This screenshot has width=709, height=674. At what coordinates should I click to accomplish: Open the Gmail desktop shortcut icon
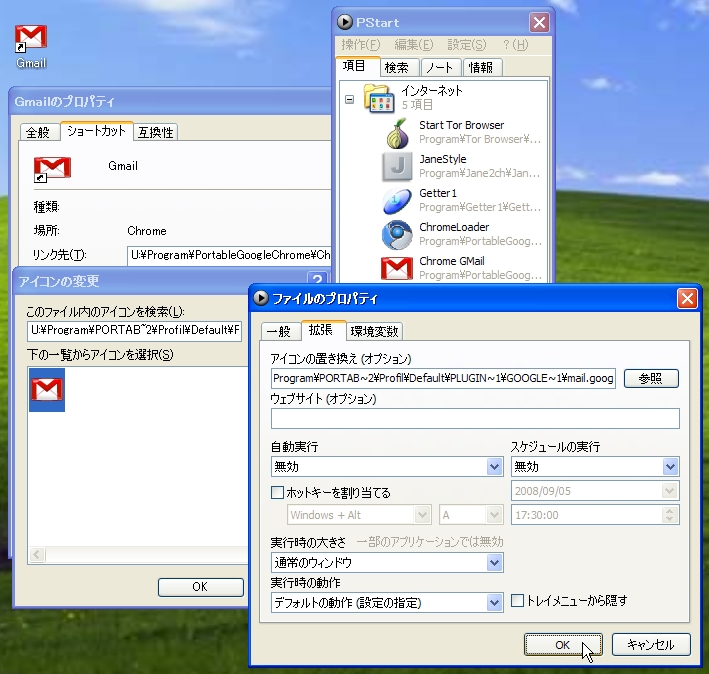click(x=30, y=38)
